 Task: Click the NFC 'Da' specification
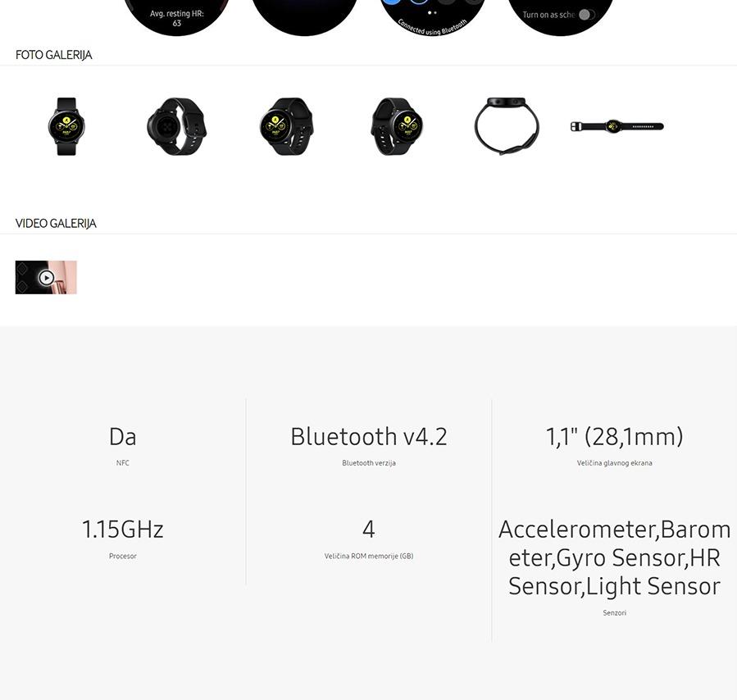[x=123, y=436]
